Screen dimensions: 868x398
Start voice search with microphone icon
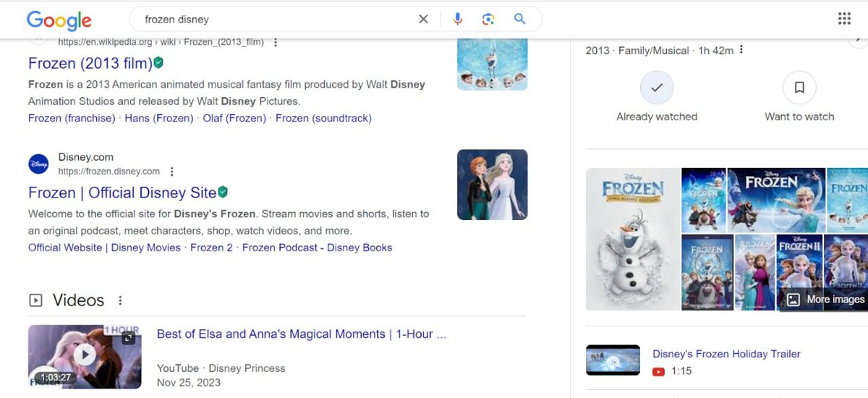tap(457, 20)
